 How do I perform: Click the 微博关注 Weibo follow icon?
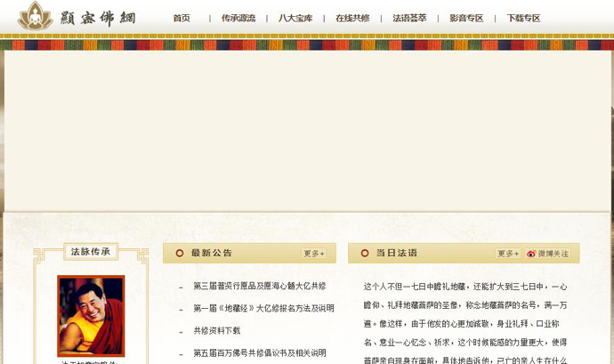547,254
